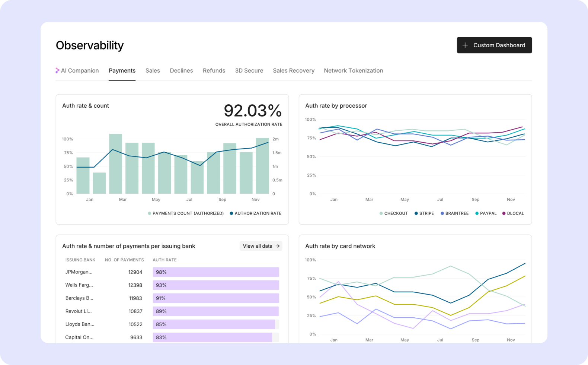Viewport: 588px width, 365px height.
Task: Select the 9633 payments count
Action: [136, 337]
